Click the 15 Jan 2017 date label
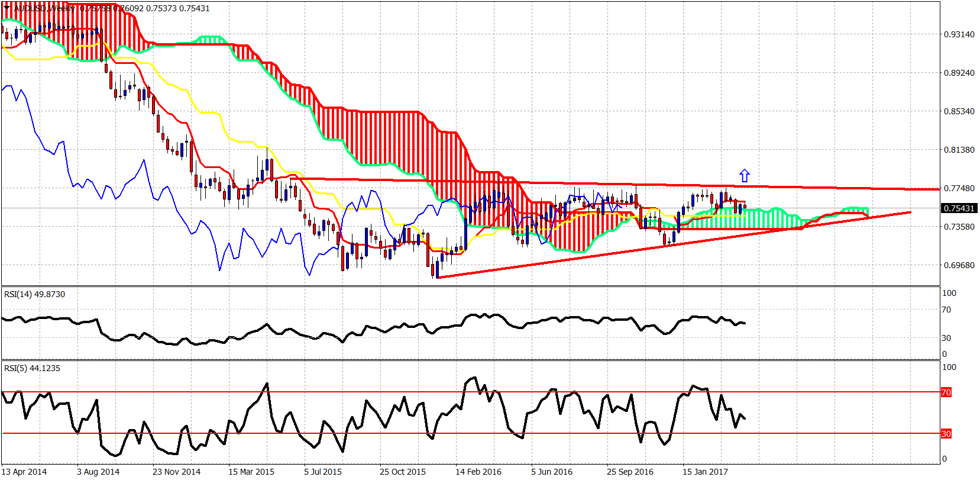 click(705, 472)
